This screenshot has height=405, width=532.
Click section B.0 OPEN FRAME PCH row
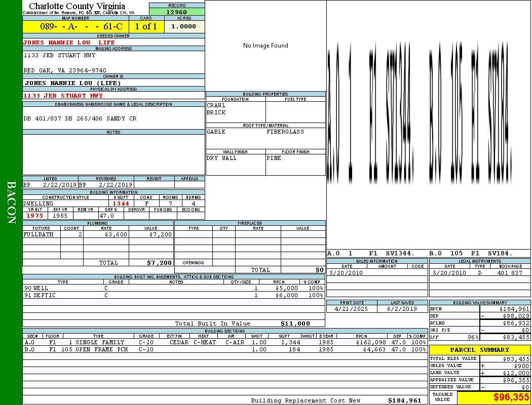click(225, 349)
